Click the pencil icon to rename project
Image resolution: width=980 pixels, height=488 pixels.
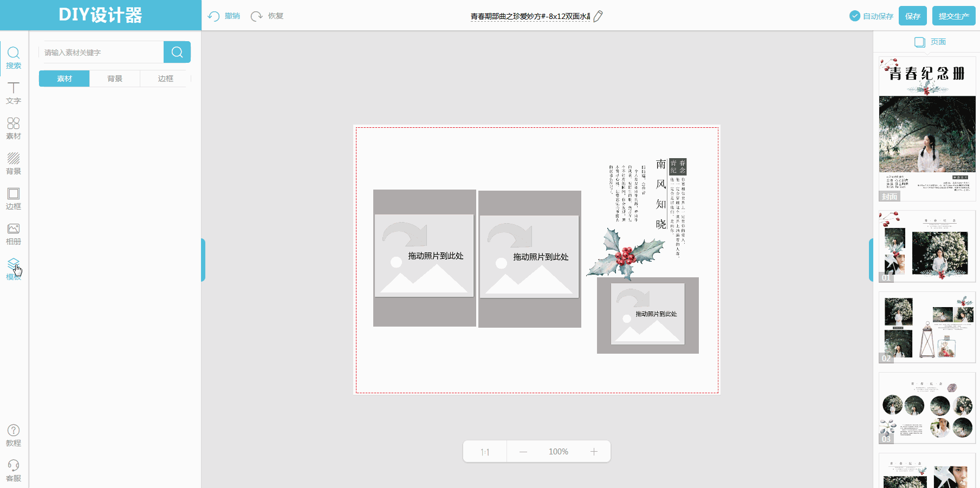598,16
